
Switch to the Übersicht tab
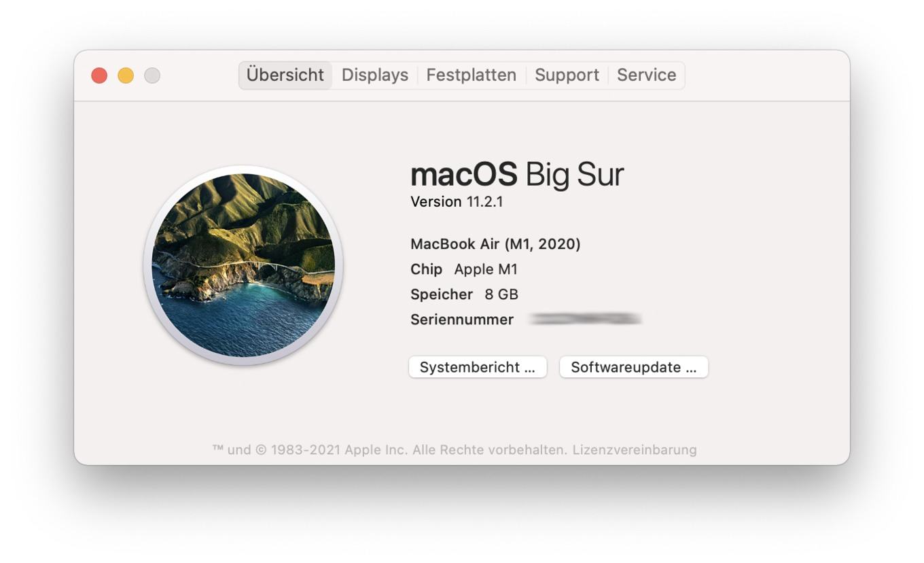tap(285, 75)
